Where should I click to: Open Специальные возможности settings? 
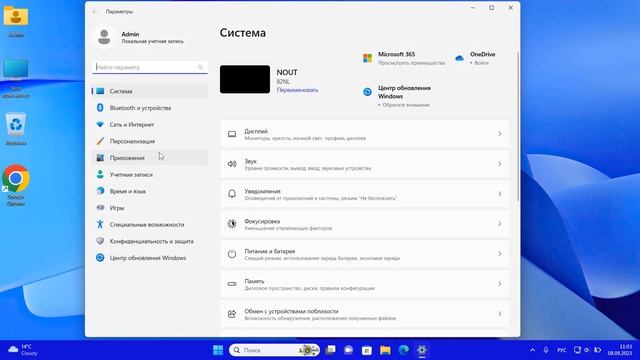point(150,224)
